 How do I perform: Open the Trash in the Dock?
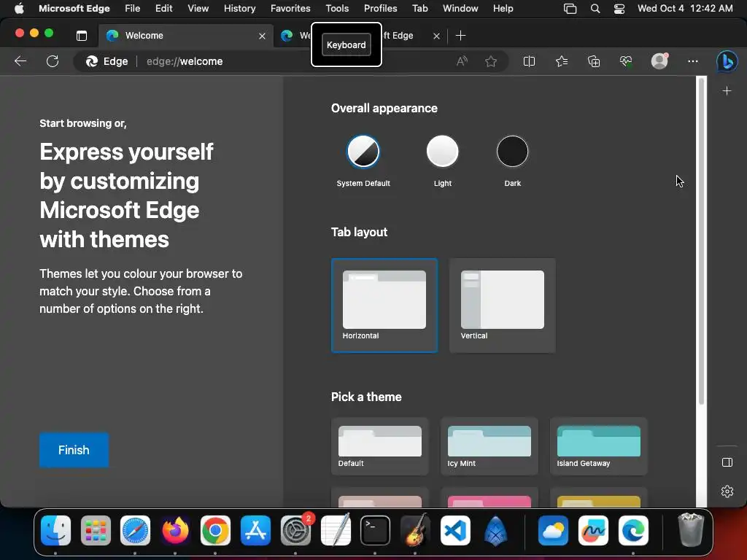click(x=691, y=530)
